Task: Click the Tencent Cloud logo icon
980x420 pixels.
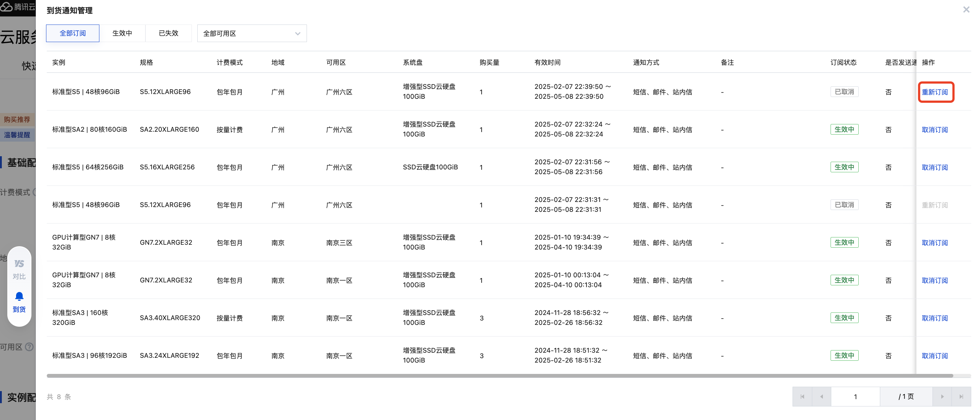Action: 7,7
